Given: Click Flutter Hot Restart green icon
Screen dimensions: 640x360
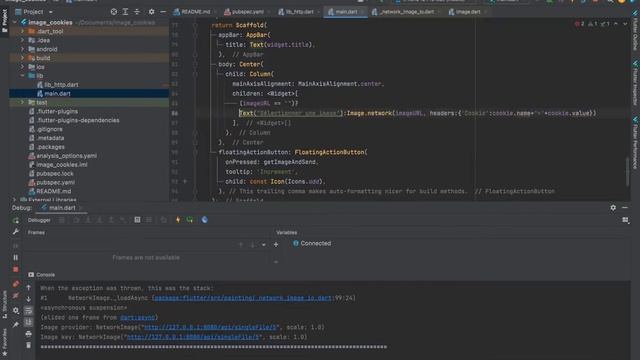Looking at the screenshot, I should [x=190, y=220].
